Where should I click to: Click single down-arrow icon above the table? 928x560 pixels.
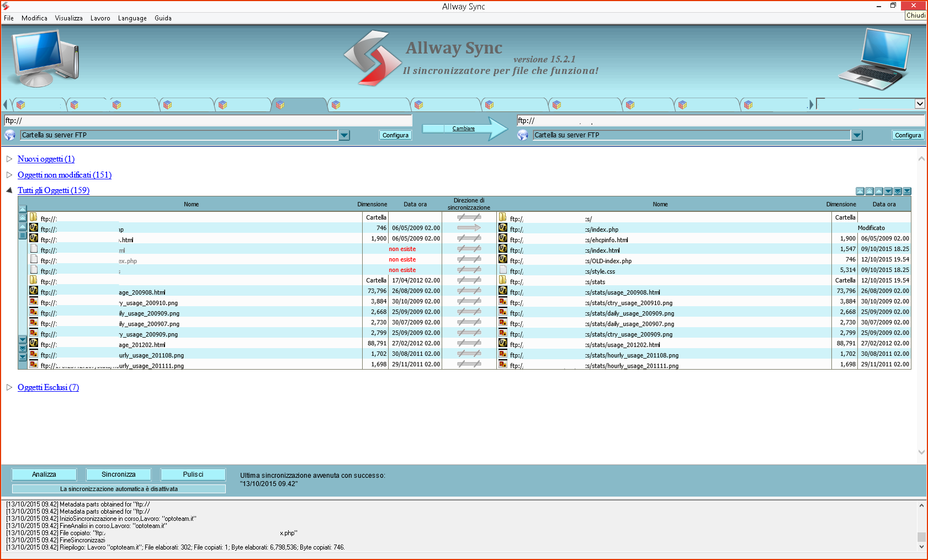point(888,191)
